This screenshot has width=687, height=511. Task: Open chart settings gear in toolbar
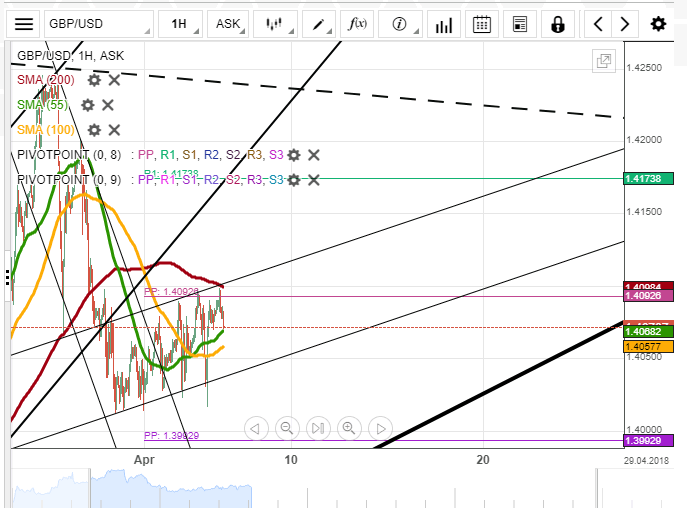click(658, 24)
